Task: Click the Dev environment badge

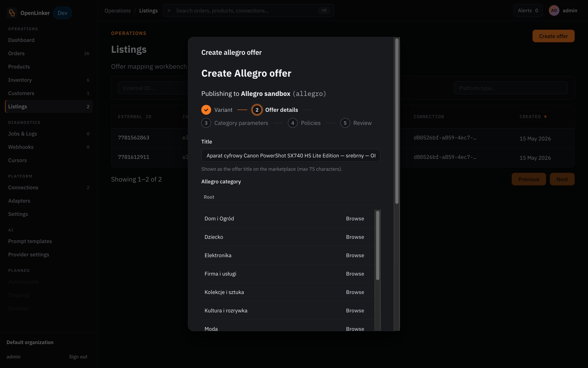Action: pyautogui.click(x=62, y=13)
